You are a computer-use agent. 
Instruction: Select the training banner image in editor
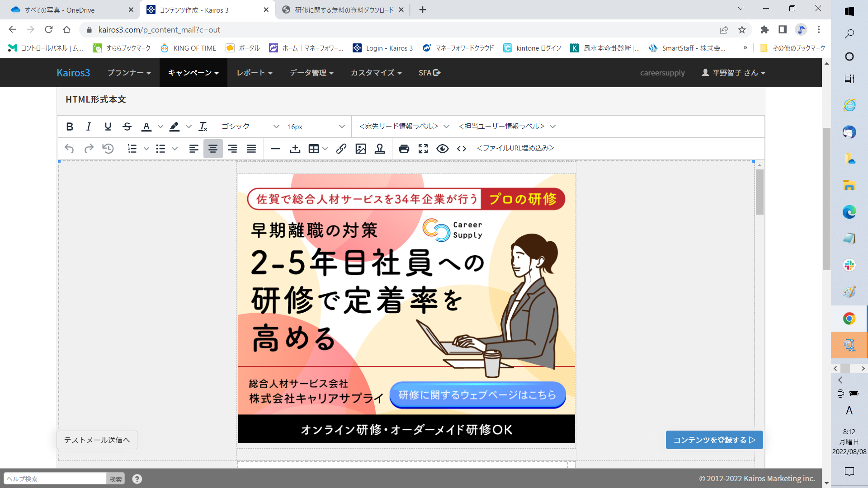406,309
